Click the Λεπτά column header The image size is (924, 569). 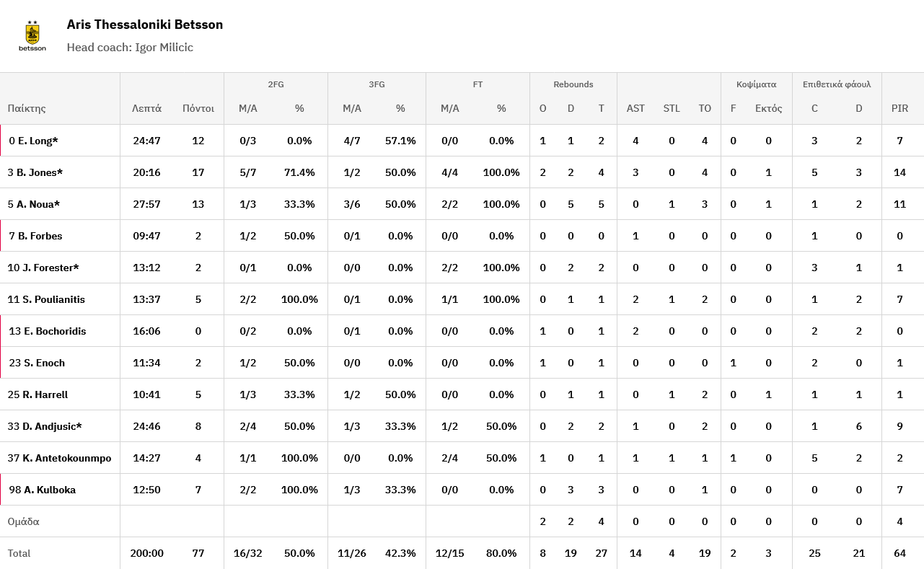point(146,108)
